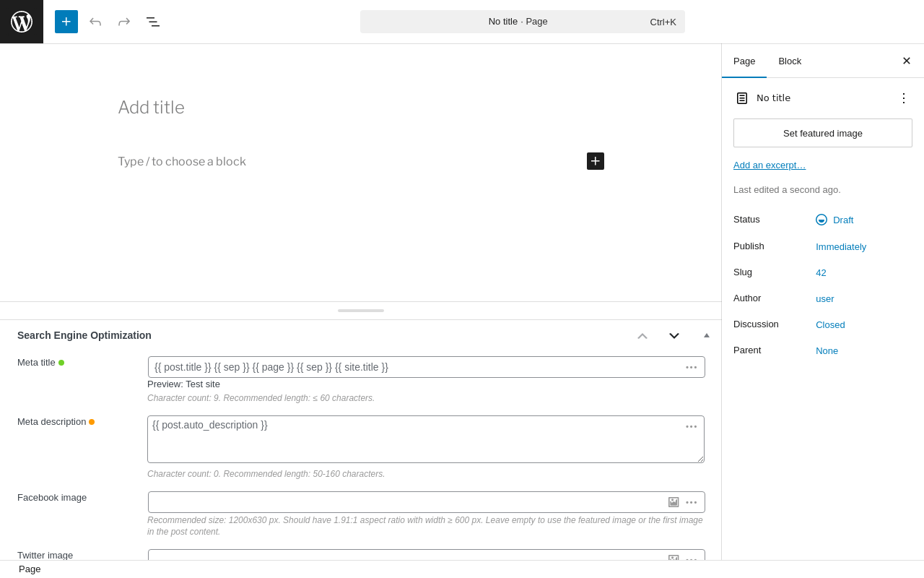Click the meta box area resize handle

pyautogui.click(x=361, y=311)
